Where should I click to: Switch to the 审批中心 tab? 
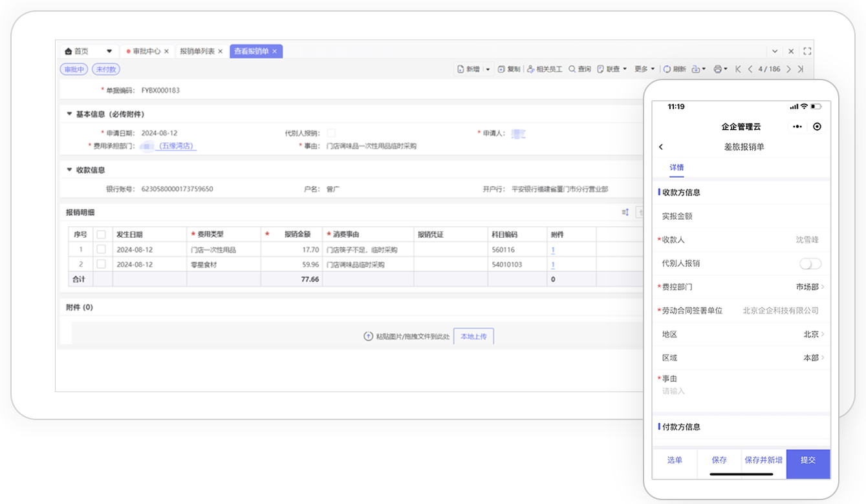point(146,51)
